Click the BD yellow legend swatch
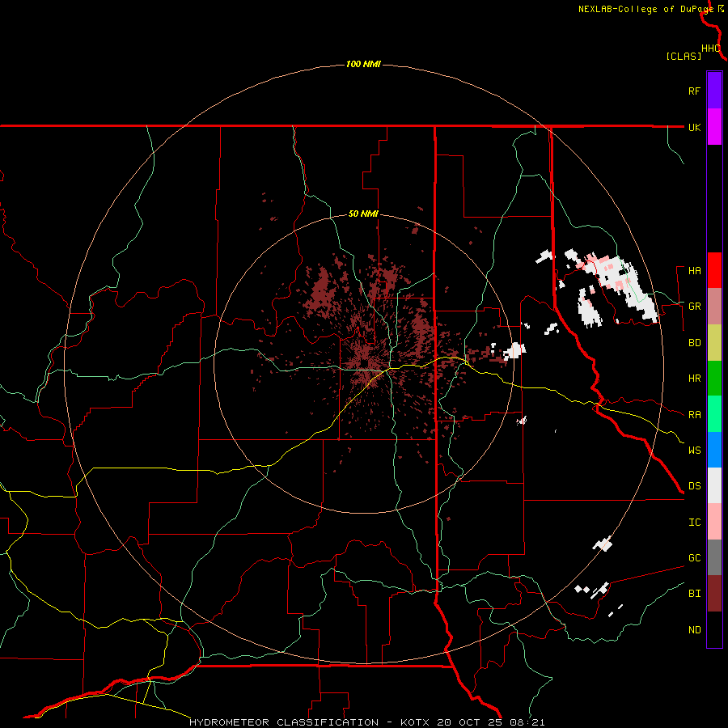Viewport: 728px width, 728px height. click(x=714, y=343)
